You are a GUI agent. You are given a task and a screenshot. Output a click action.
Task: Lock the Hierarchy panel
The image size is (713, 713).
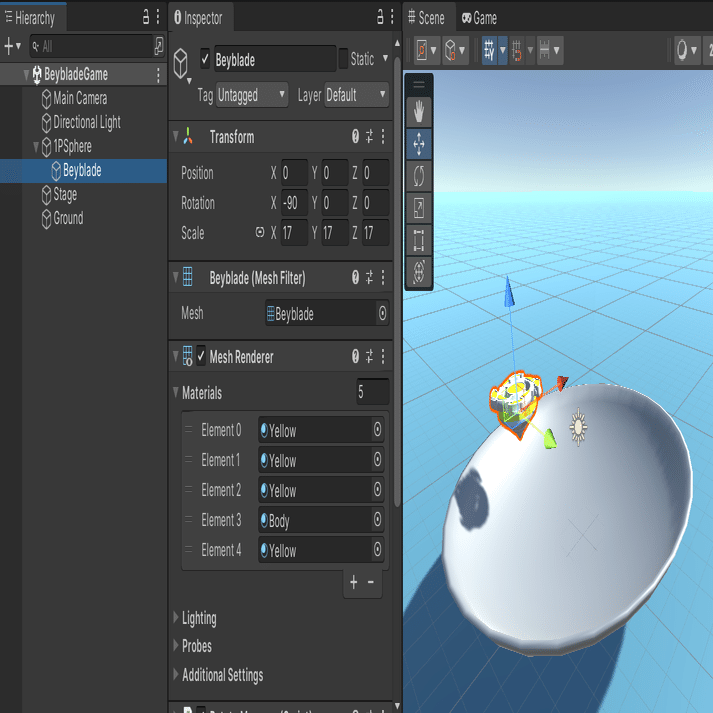point(146,17)
